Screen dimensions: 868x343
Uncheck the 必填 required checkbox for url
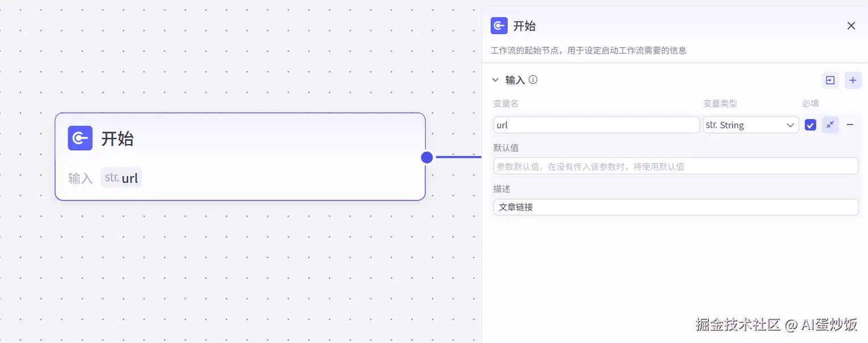coord(811,125)
